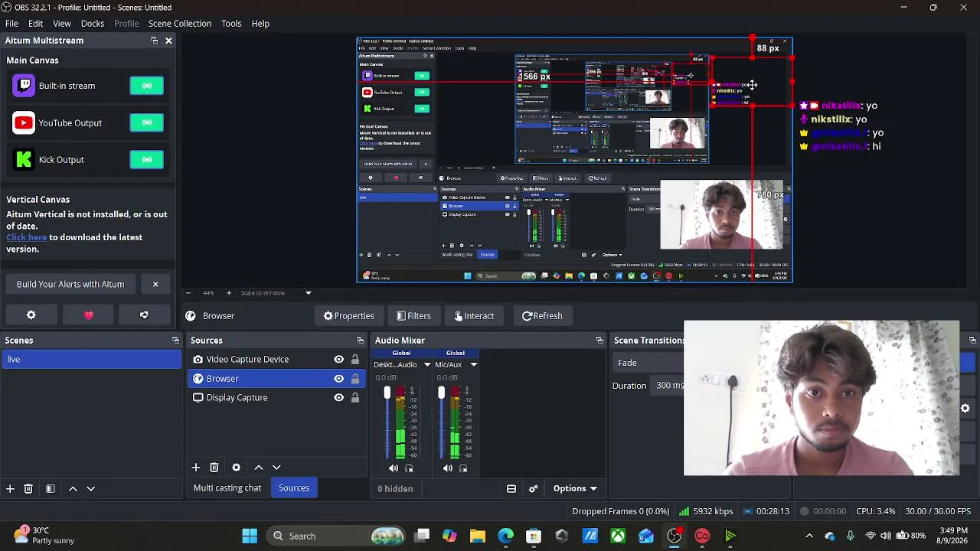
Task: Open the Audio Mixer Options dropdown
Action: (575, 488)
